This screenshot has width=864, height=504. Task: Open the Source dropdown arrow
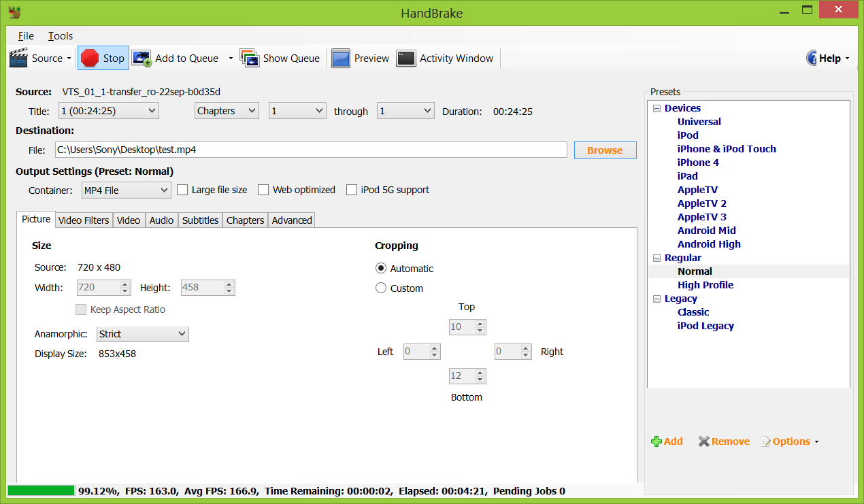coord(69,58)
